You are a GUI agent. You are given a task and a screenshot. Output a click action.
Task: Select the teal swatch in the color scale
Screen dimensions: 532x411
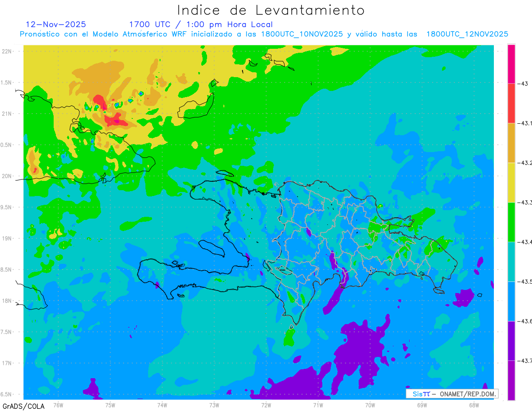tap(511, 262)
